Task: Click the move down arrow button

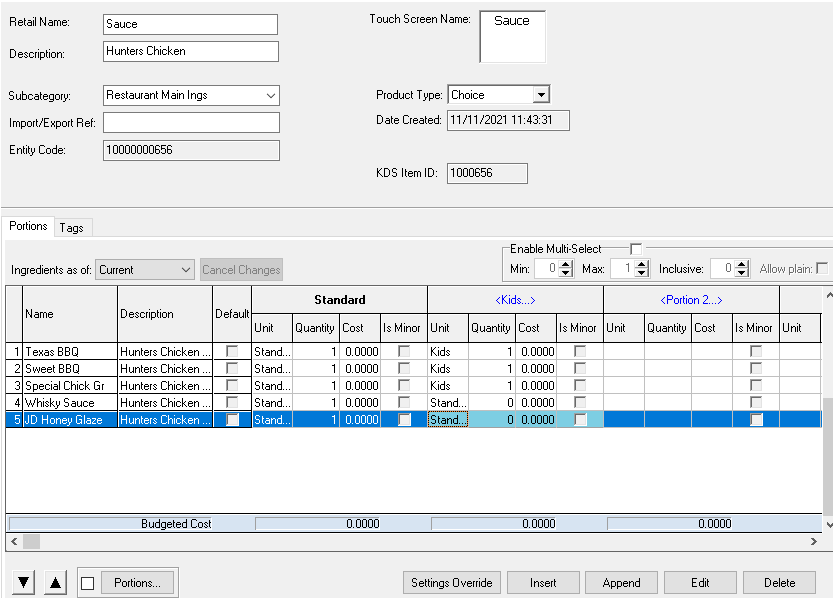Action: coord(25,583)
